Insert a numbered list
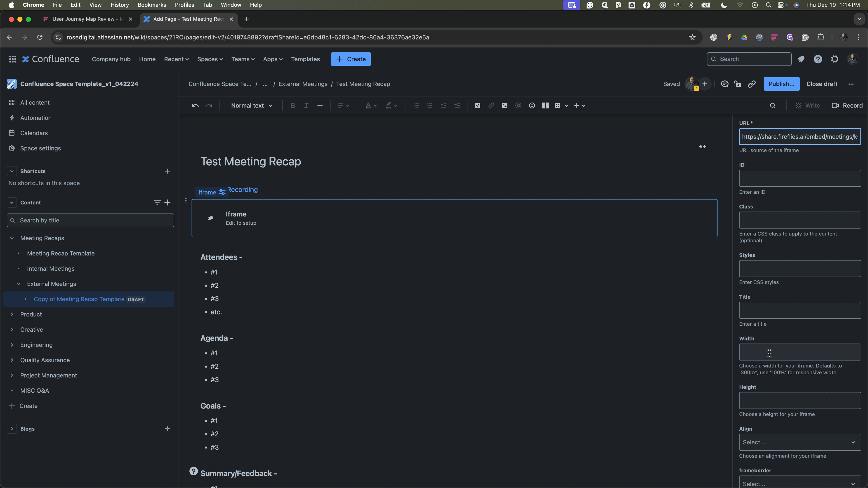868x488 pixels. tap(430, 106)
